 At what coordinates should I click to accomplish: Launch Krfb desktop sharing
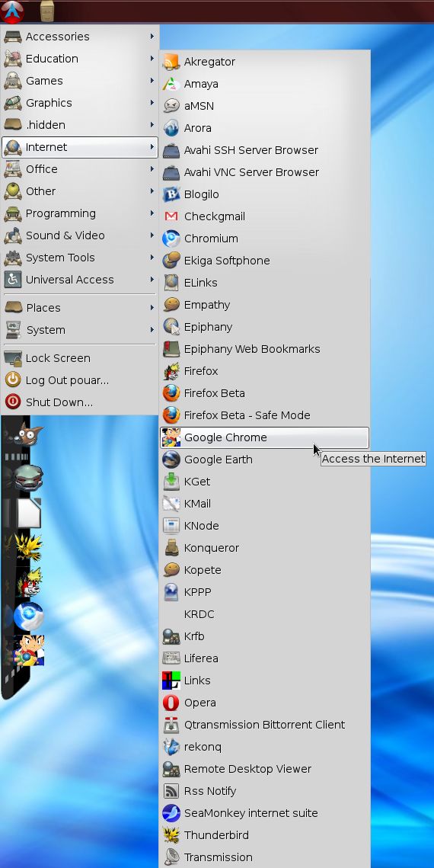pyautogui.click(x=264, y=636)
